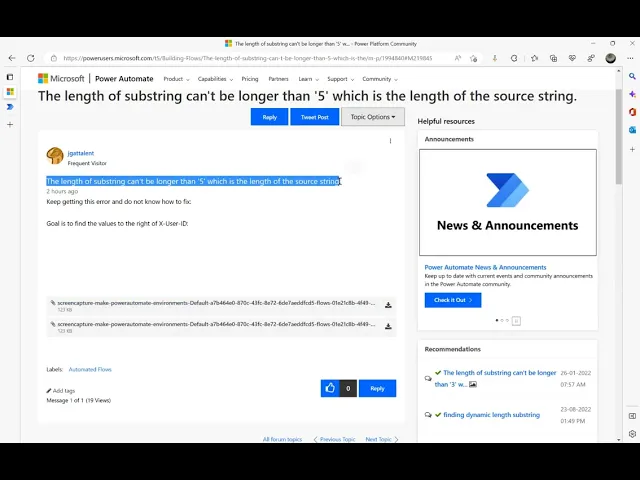Open browser settings and more menu (three dots)
Viewport: 640px width, 480px height.
coord(630,58)
